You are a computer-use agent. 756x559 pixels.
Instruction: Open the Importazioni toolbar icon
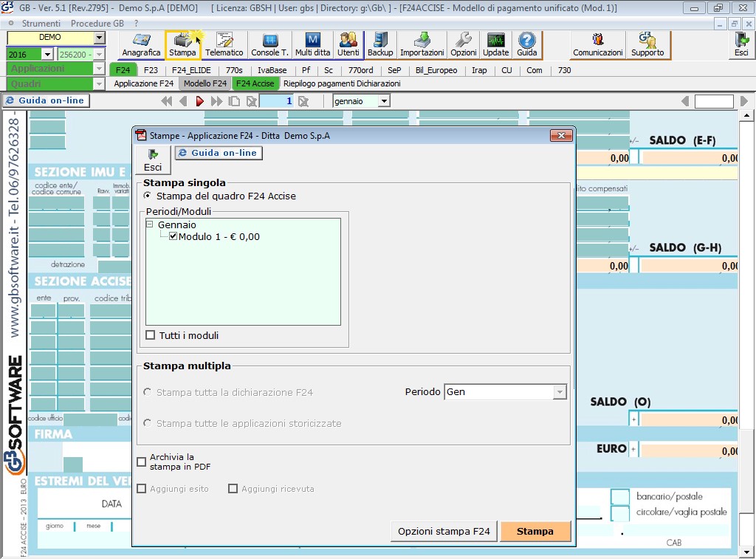422,45
